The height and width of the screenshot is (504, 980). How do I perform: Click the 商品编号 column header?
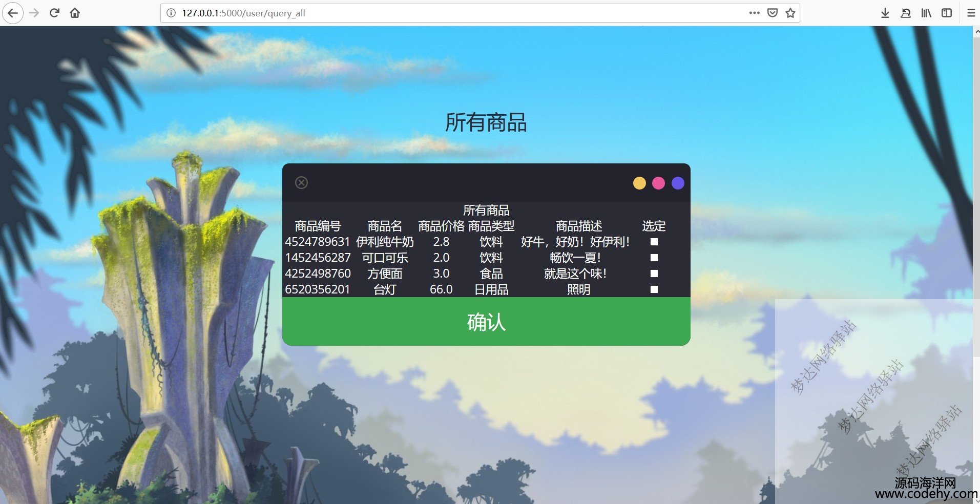point(318,226)
